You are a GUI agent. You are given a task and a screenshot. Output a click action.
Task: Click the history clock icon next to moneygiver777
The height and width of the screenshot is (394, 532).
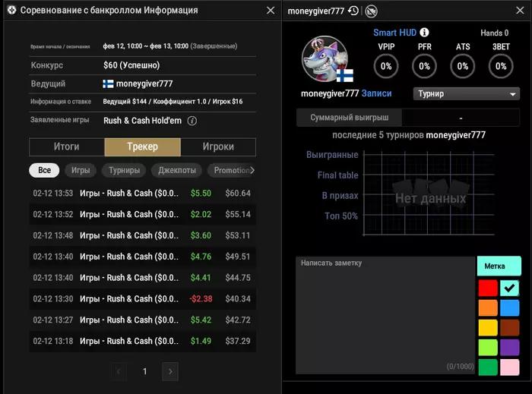click(353, 11)
